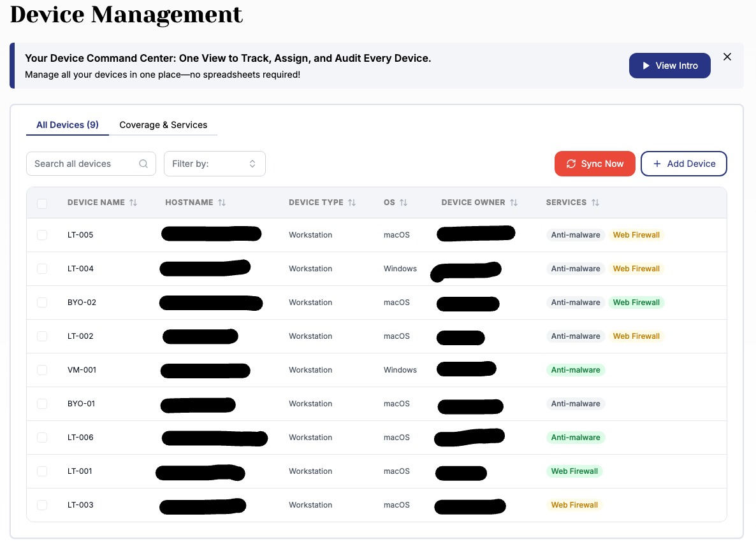Tick the select-all checkbox in table header
This screenshot has width=756, height=549.
pos(42,204)
